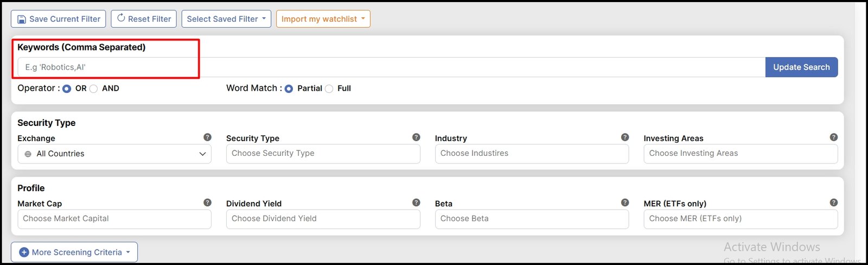Open the Import my watchlist dropdown
The image size is (868, 265).
323,19
